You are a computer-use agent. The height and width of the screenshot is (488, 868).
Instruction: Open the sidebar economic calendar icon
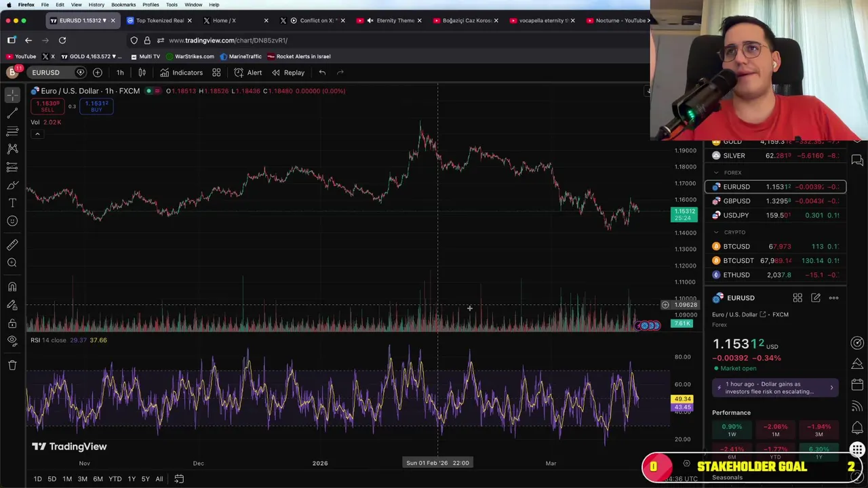click(x=857, y=384)
